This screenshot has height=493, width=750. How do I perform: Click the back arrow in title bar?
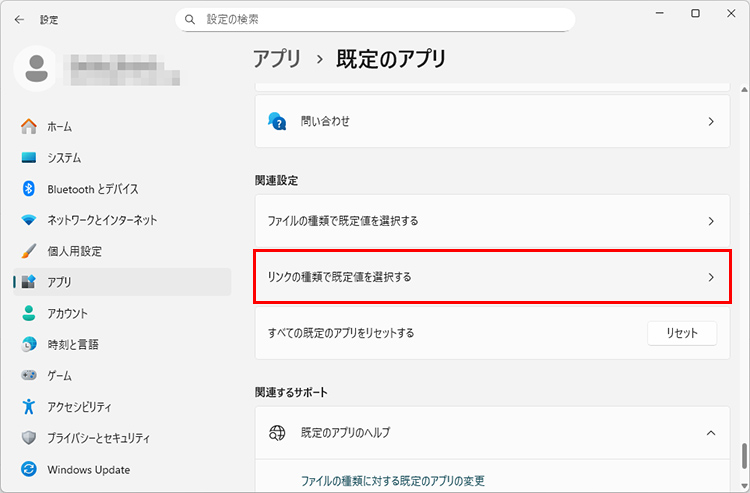[x=19, y=19]
